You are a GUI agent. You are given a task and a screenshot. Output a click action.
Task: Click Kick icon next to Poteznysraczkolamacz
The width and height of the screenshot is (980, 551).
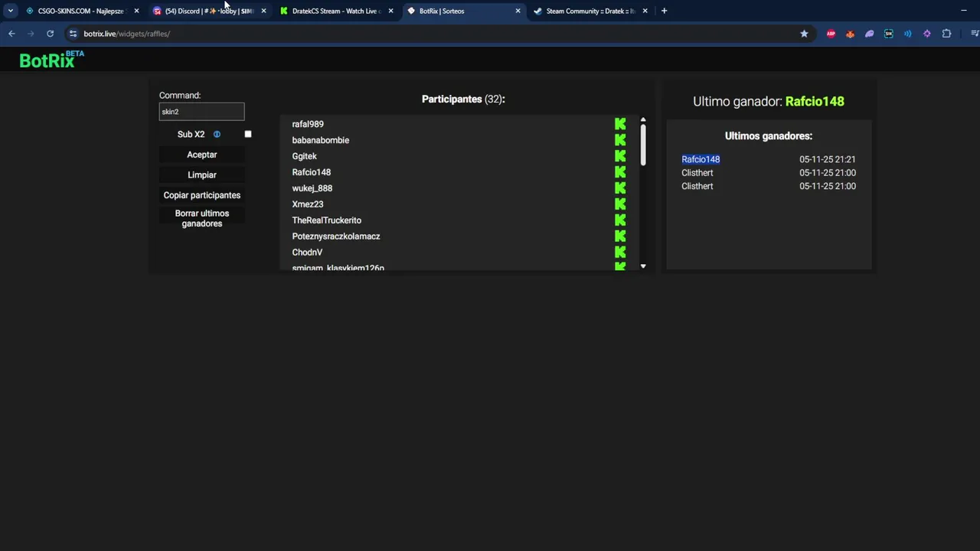pyautogui.click(x=620, y=236)
